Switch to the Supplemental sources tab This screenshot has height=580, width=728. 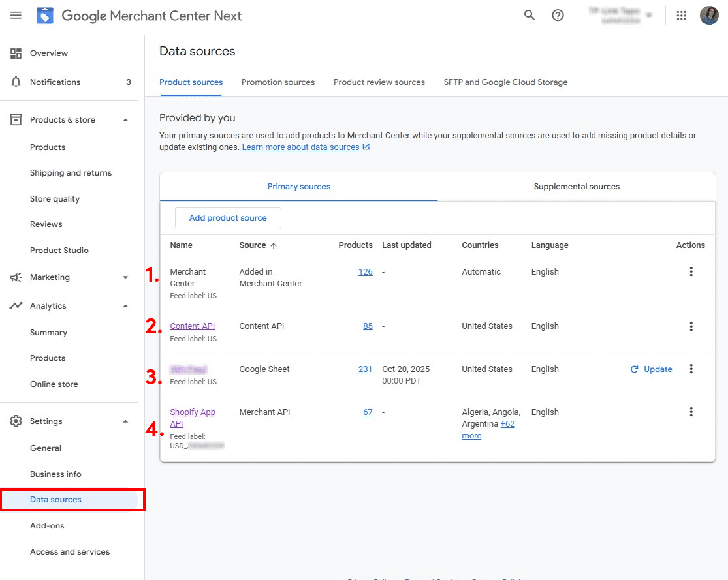click(x=576, y=186)
